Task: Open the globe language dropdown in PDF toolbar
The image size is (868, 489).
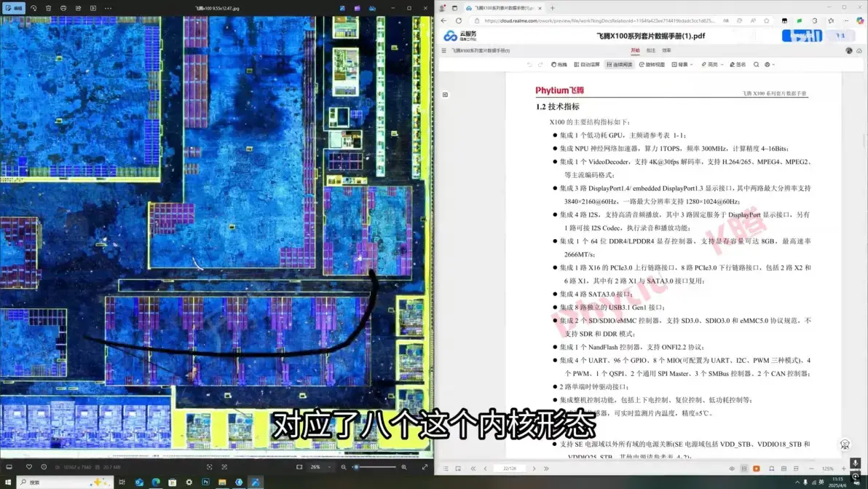Action: [770, 65]
